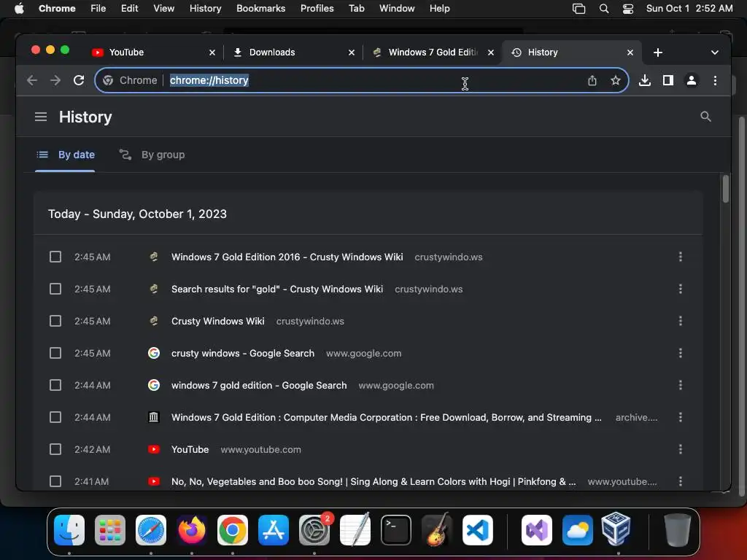Click the browser Back arrow
The width and height of the screenshot is (747, 560).
click(32, 80)
